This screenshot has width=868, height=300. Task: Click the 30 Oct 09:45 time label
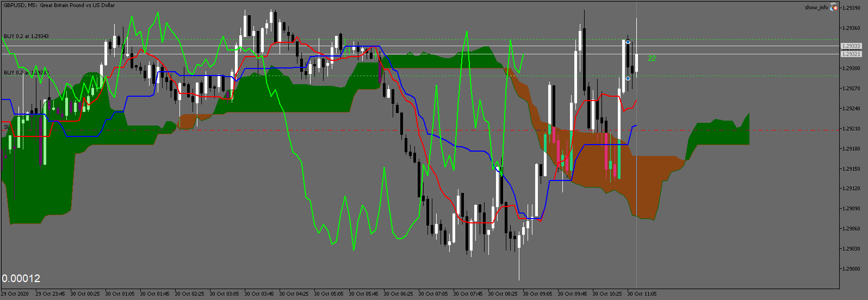[x=572, y=294]
